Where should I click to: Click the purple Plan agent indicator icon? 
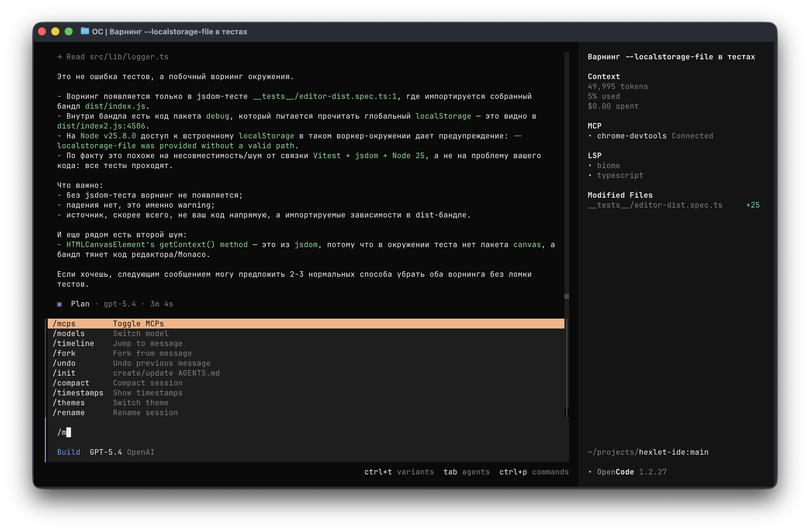click(x=60, y=304)
